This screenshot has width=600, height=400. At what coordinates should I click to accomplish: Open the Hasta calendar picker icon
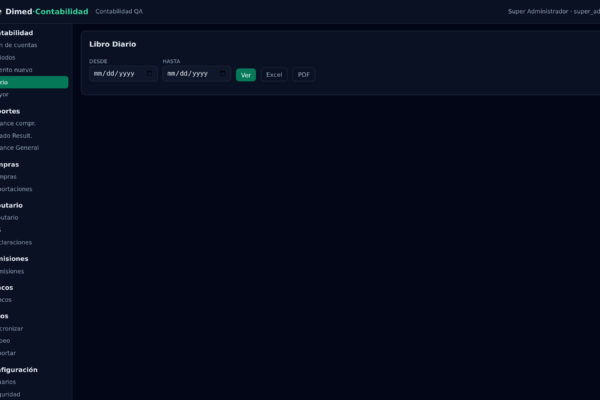[x=222, y=73]
